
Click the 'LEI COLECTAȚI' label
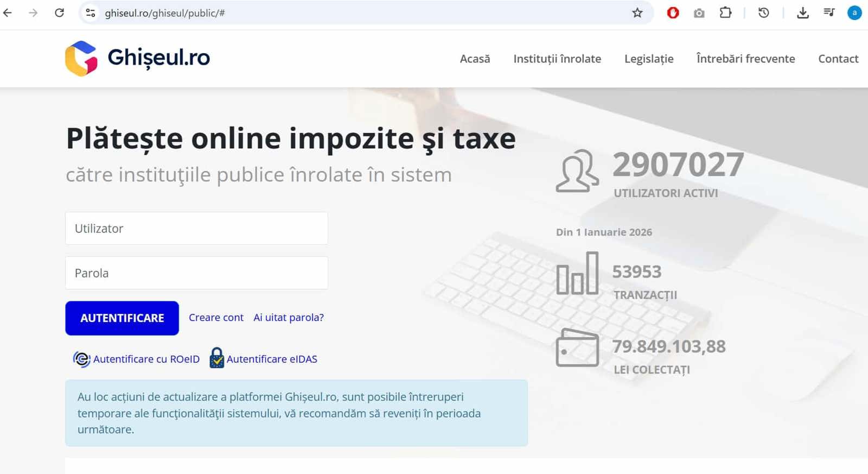click(x=652, y=370)
